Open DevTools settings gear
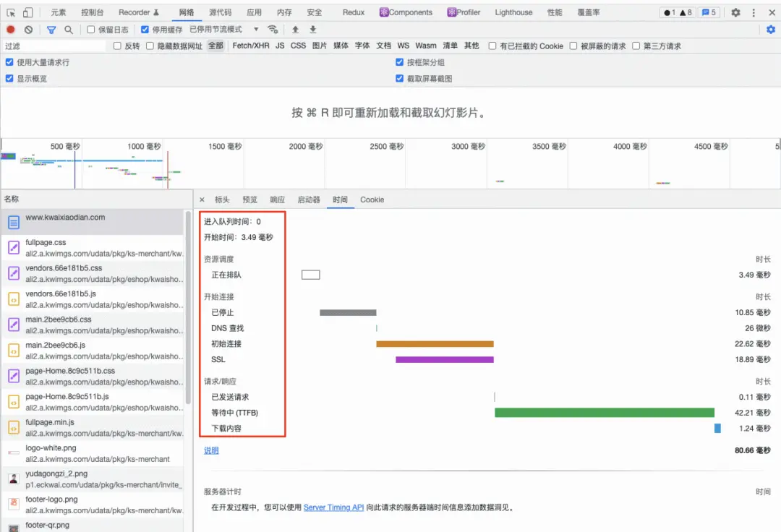781x532 pixels. pos(735,12)
